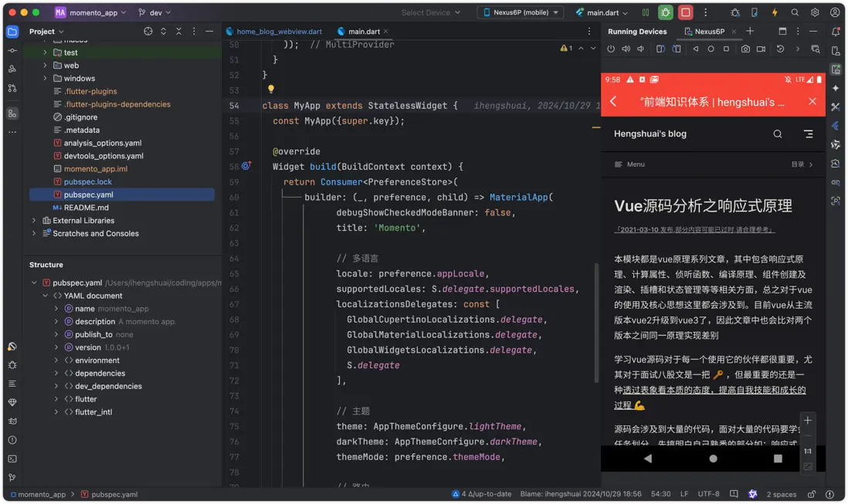The image size is (848, 504).
Task: Toggle the Structure tool window sidebar button
Action: (x=12, y=113)
